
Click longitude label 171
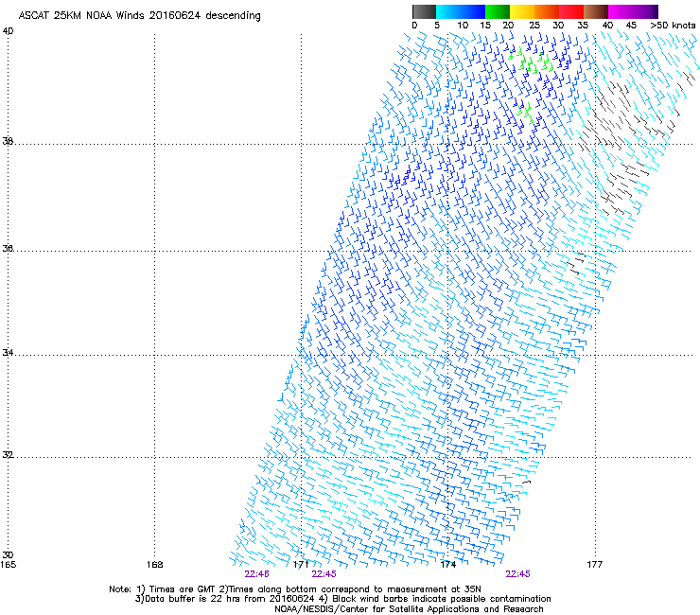(301, 565)
